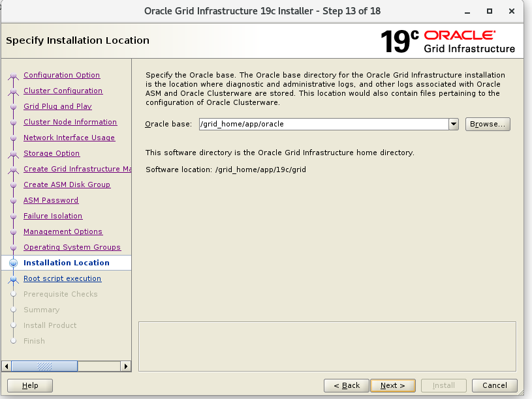Open Management Options step
The height and width of the screenshot is (399, 532).
coord(63,231)
